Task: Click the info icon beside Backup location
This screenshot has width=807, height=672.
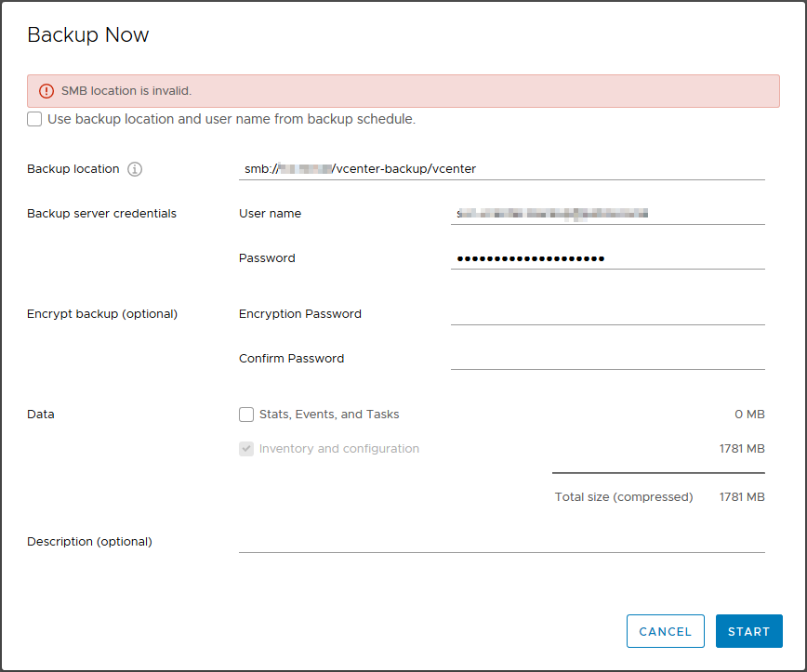Action: click(x=135, y=169)
